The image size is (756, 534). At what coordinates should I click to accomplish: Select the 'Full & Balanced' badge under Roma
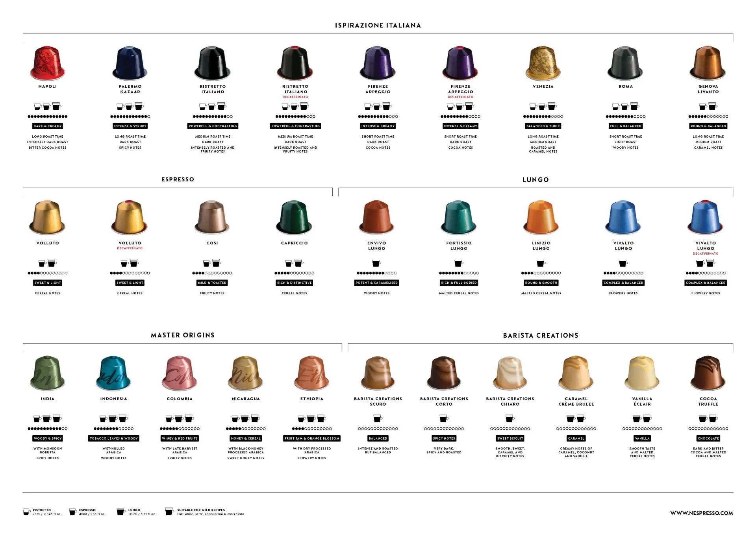625,126
